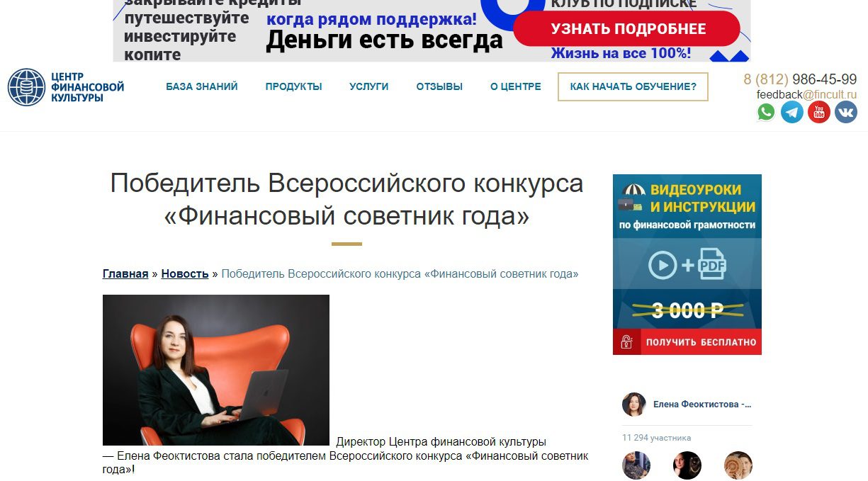
Task: Select the Продукты menu item
Action: (294, 86)
